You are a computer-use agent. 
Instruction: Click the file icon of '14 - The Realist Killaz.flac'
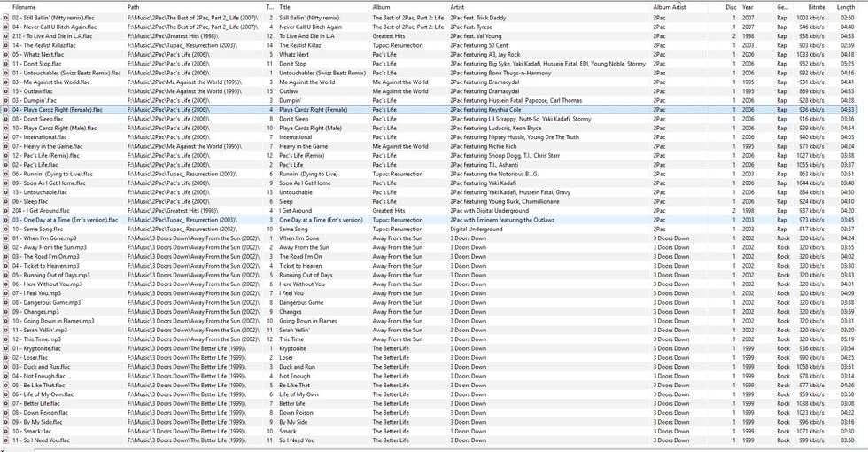click(x=6, y=45)
